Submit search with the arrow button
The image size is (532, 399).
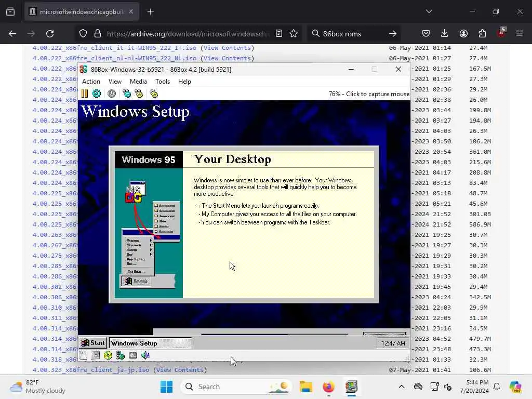pos(393,34)
